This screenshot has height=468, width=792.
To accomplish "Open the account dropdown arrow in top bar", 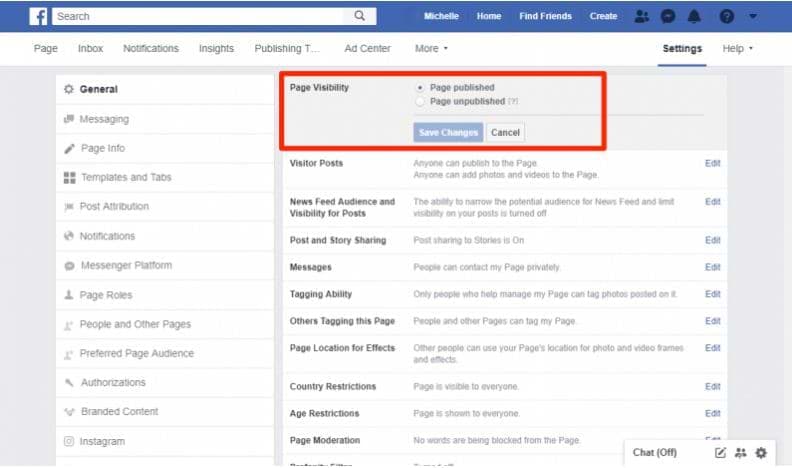I will tap(753, 16).
